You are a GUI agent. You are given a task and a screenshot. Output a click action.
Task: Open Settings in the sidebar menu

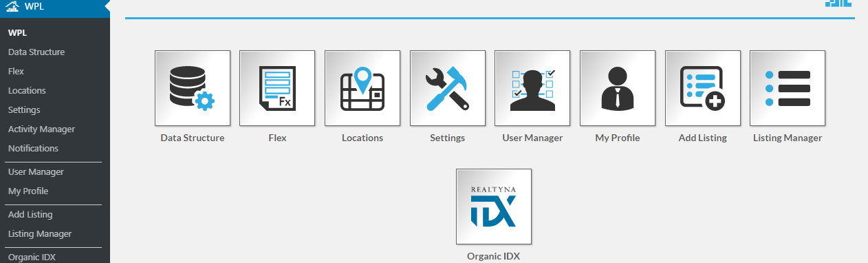24,109
